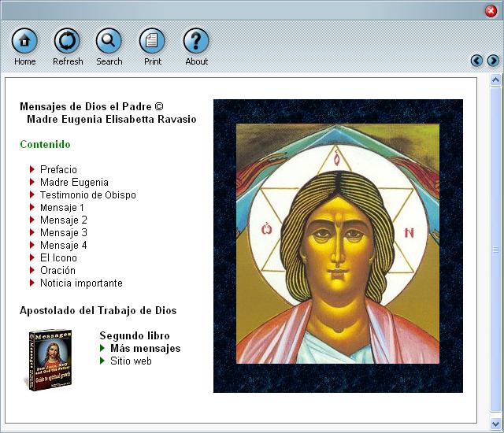504x433 pixels.
Task: Visit the Sitio web link
Action: point(131,361)
